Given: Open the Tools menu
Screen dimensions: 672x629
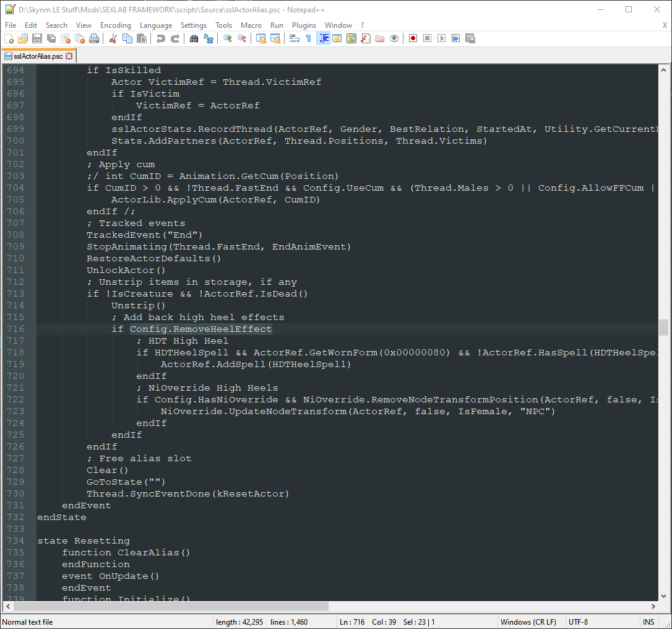Looking at the screenshot, I should click(x=224, y=25).
